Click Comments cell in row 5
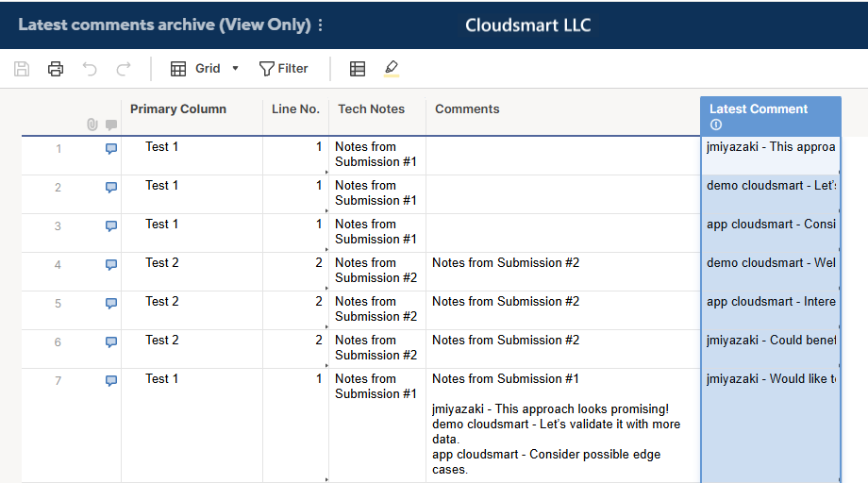Viewport: 868px width, 483px height. 563,310
